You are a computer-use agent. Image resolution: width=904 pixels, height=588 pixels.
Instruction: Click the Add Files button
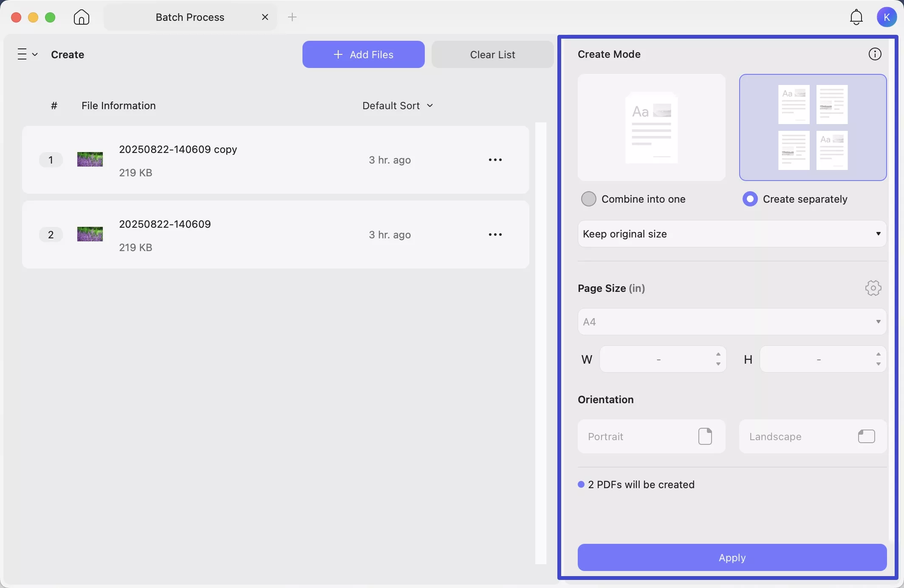point(363,54)
